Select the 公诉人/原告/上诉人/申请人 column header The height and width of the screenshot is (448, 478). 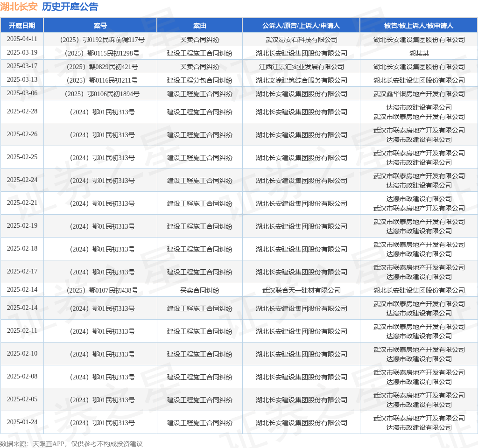301,26
